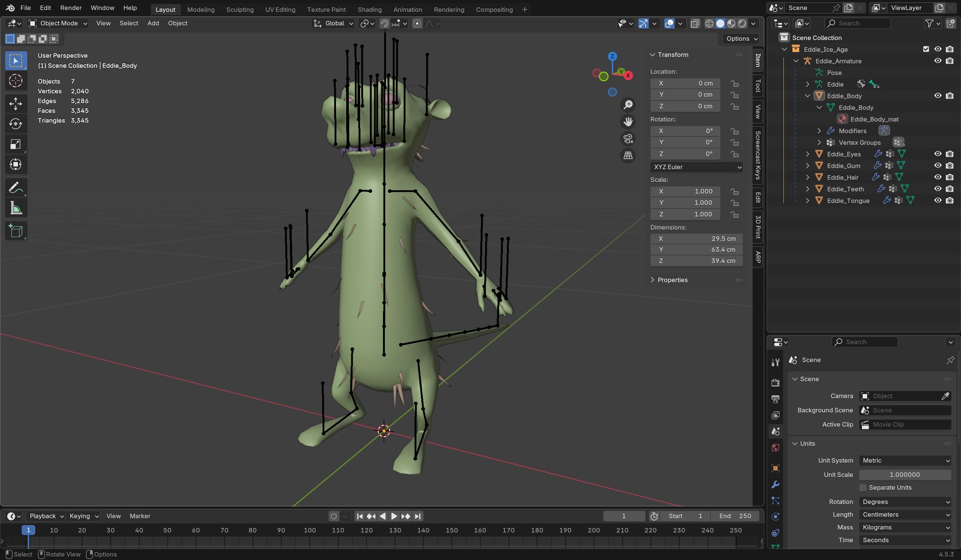Switch perspective/orthographic grid icon
The image size is (961, 560).
tap(628, 156)
